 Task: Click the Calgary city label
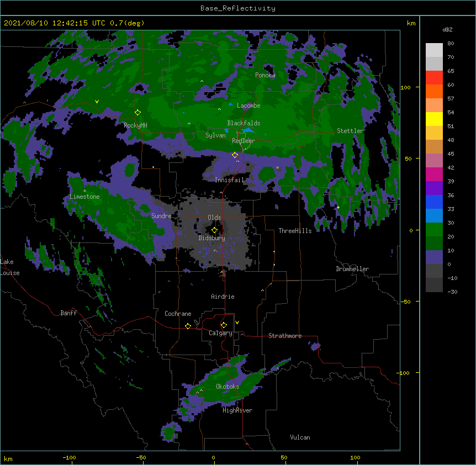(x=220, y=333)
